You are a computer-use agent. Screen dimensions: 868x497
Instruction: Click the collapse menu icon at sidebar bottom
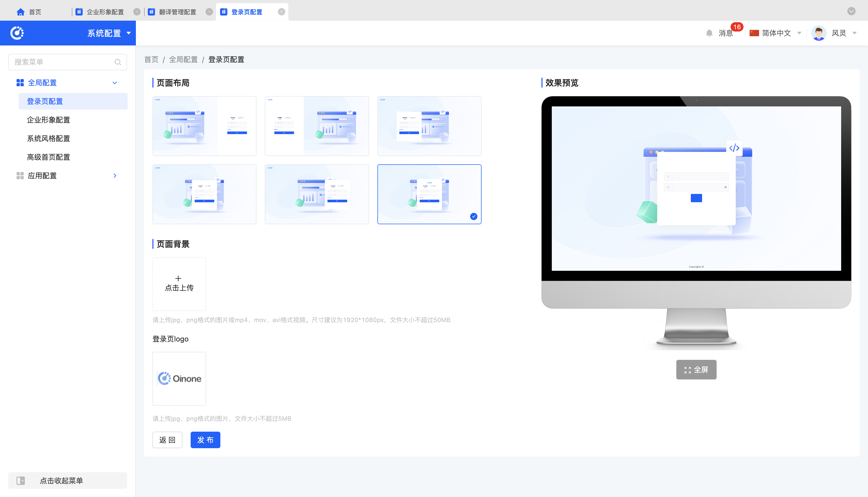21,481
